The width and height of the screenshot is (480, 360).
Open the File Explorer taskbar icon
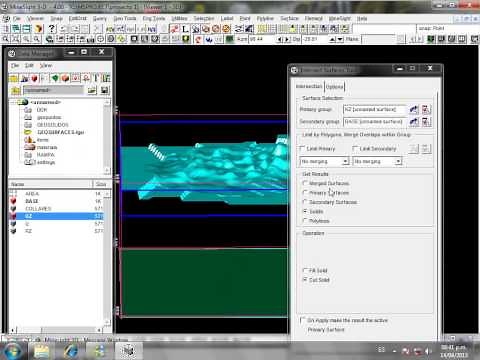point(41,351)
